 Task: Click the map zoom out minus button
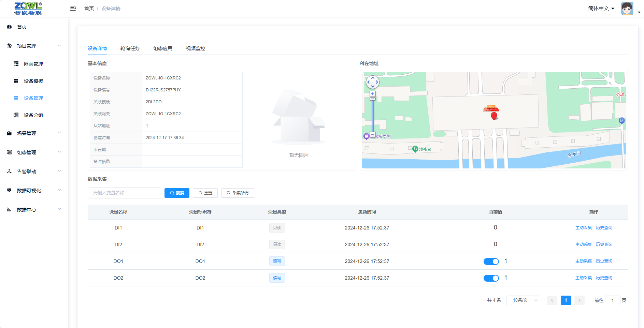click(373, 135)
